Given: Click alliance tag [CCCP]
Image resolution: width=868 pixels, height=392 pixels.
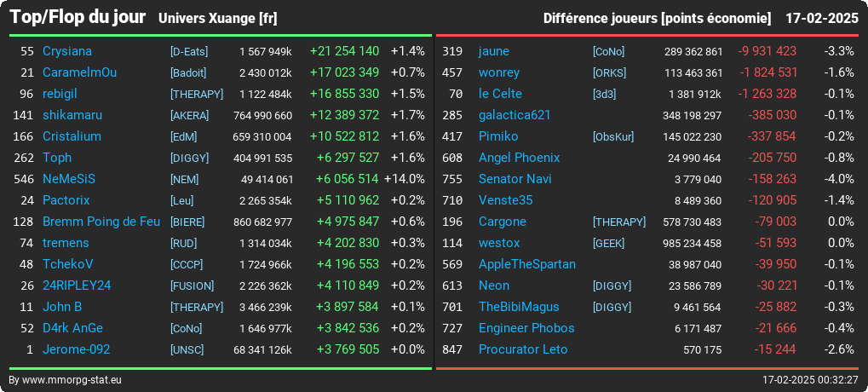Looking at the screenshot, I should [x=187, y=264].
